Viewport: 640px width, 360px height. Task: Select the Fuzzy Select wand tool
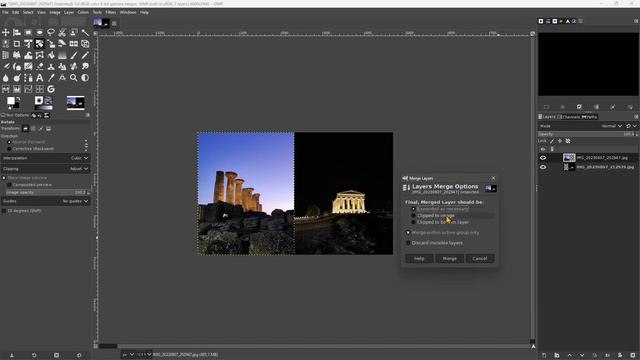tap(85, 32)
